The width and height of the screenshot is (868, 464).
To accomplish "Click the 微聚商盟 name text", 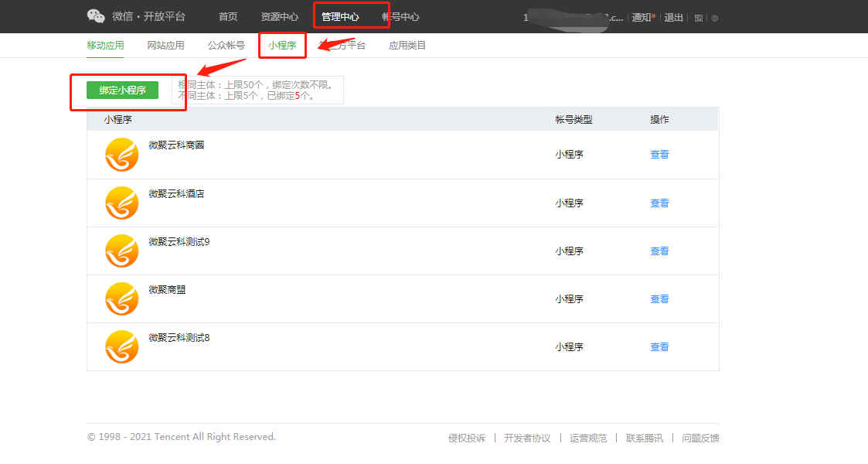I will [x=167, y=289].
